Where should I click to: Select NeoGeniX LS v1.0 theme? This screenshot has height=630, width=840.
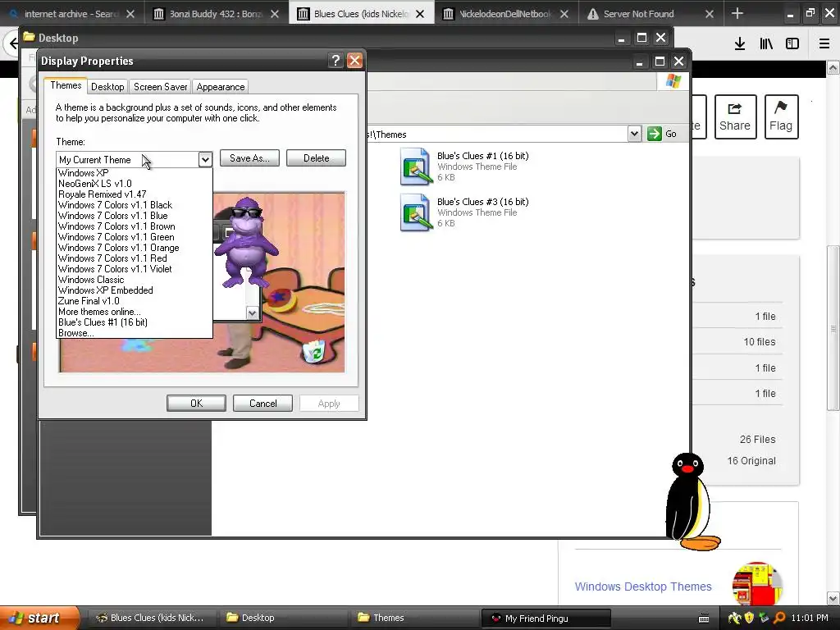135,184
